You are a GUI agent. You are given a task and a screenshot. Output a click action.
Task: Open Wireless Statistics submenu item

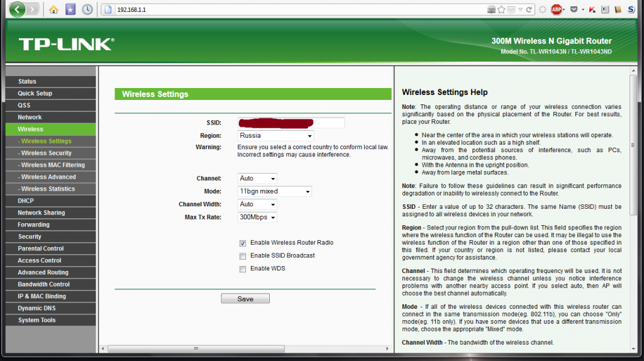[x=51, y=189]
